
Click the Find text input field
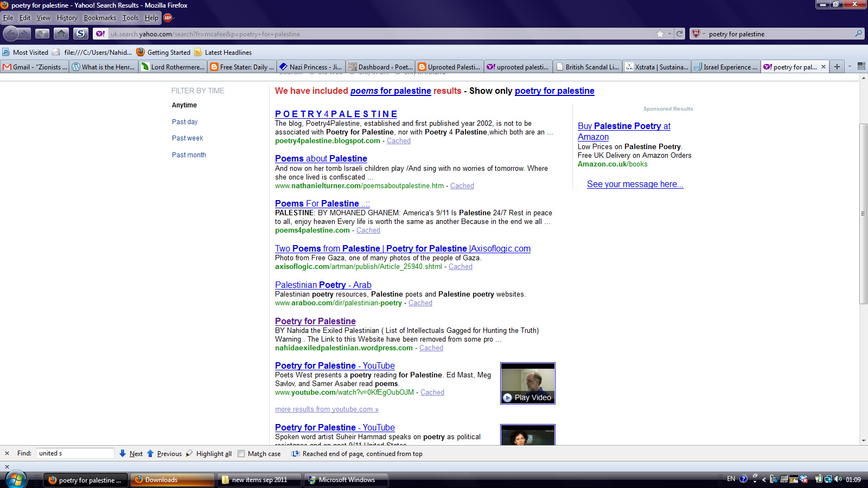pyautogui.click(x=75, y=453)
